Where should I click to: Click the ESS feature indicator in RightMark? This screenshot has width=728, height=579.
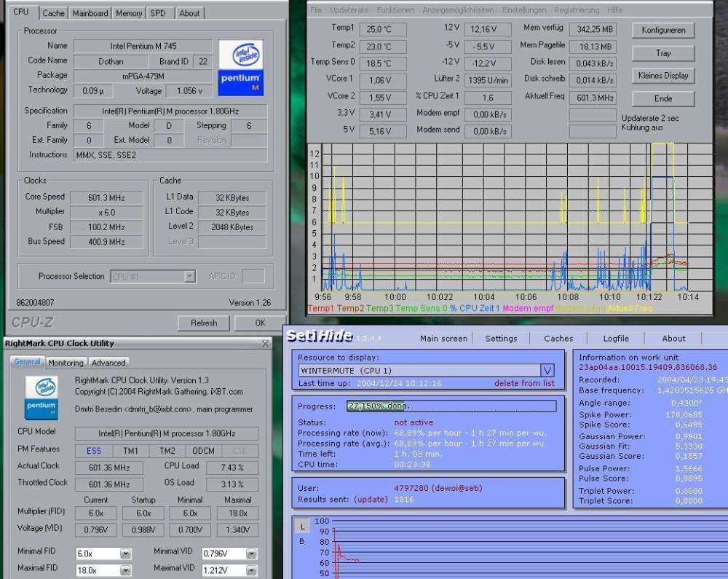click(x=94, y=451)
